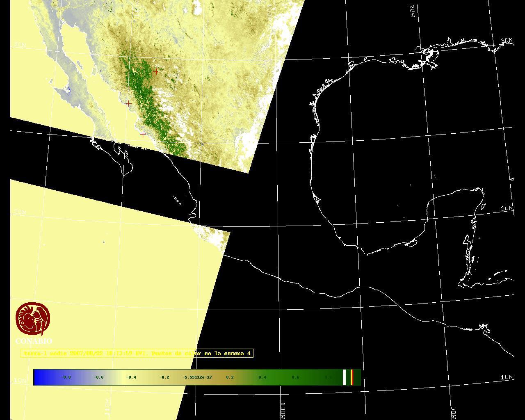
Task: Click the -0.6 label on the color scale
Action: tap(98, 377)
